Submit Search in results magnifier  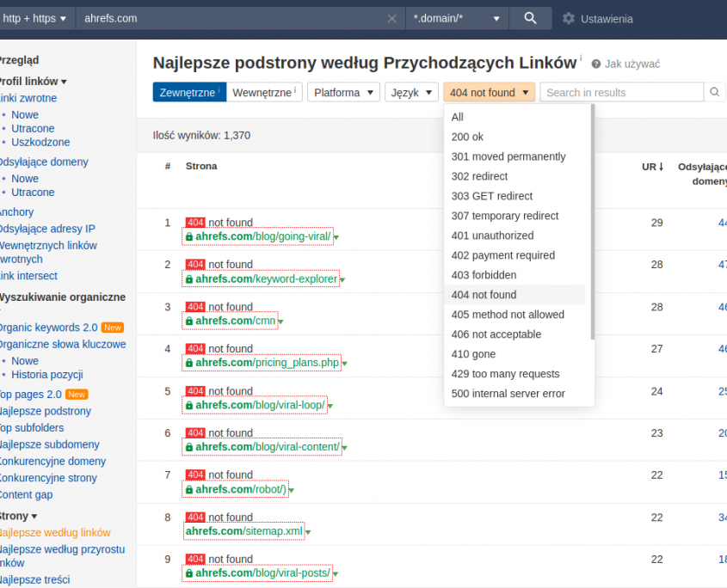click(714, 92)
